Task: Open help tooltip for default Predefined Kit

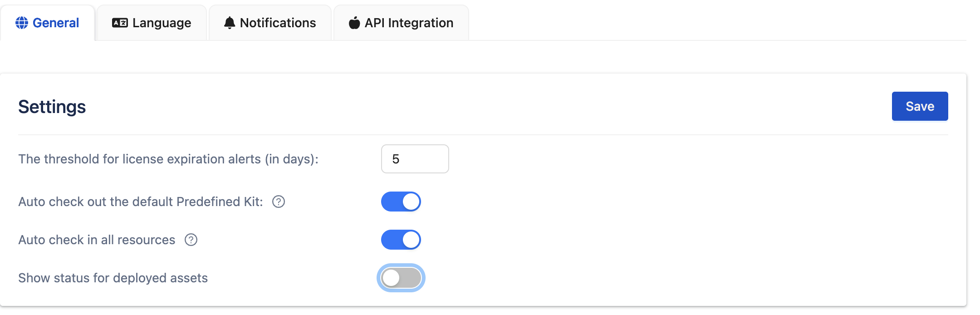Action: tap(279, 202)
